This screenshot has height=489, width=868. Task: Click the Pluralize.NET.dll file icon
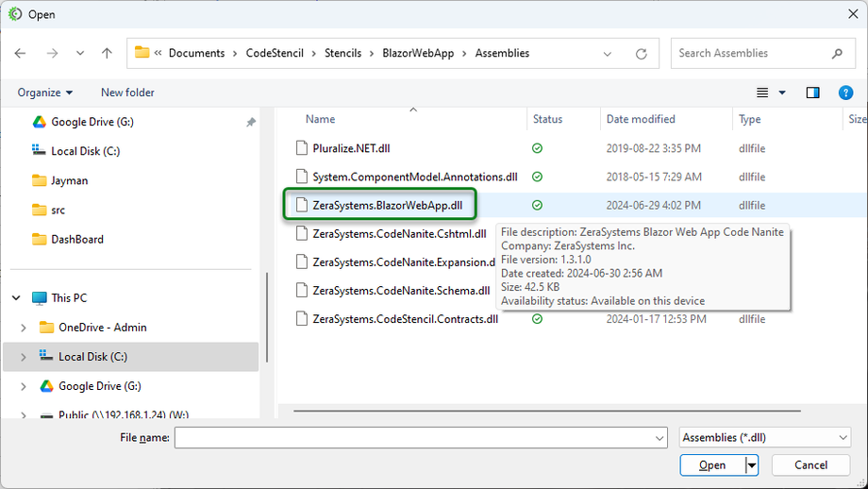coord(301,148)
